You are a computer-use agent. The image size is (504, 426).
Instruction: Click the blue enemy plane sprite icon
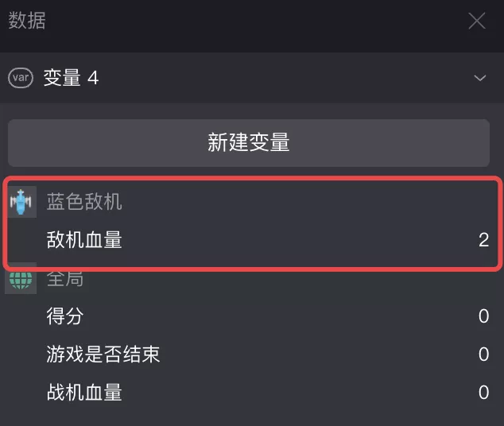[21, 202]
